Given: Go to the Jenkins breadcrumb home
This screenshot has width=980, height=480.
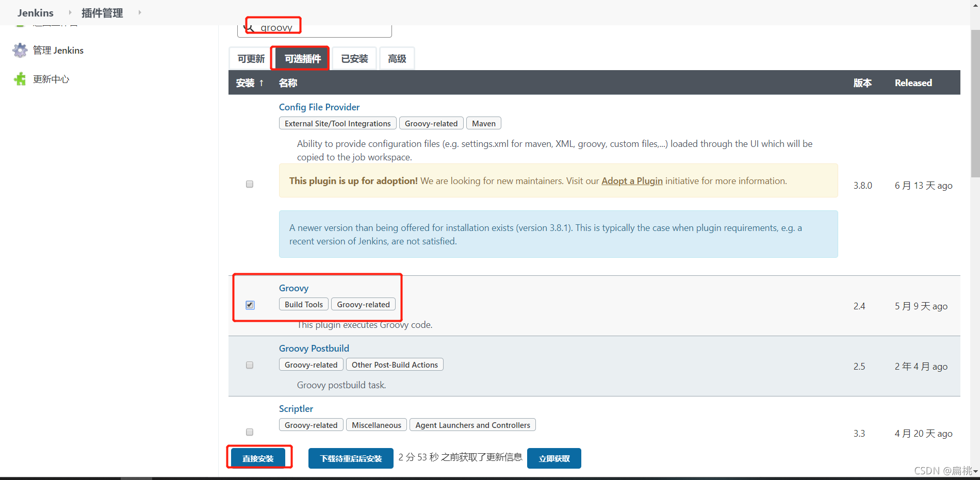Looking at the screenshot, I should 36,13.
